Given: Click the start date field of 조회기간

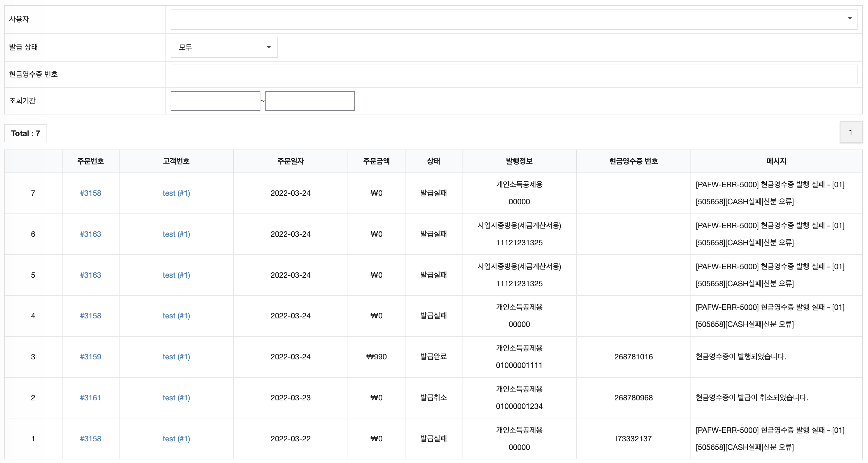Looking at the screenshot, I should coord(215,101).
